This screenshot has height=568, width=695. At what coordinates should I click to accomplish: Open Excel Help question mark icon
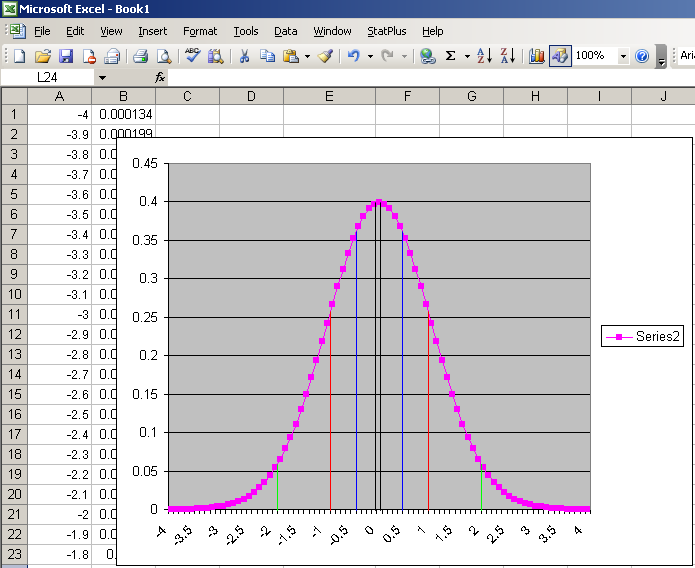tap(642, 56)
